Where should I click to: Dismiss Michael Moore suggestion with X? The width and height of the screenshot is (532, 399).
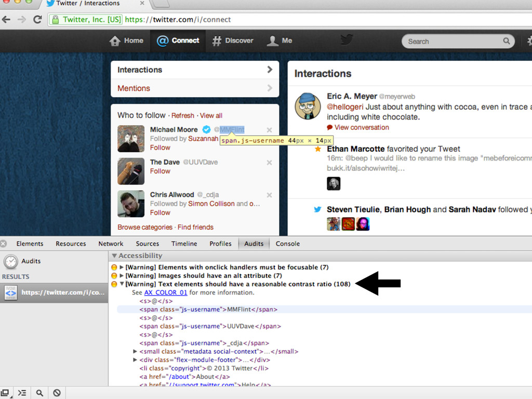[270, 130]
